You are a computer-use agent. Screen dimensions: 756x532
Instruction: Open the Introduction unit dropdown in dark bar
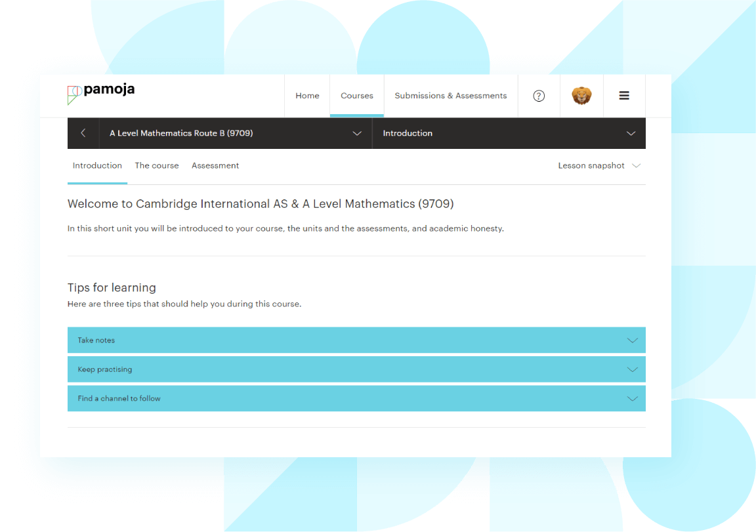(509, 133)
